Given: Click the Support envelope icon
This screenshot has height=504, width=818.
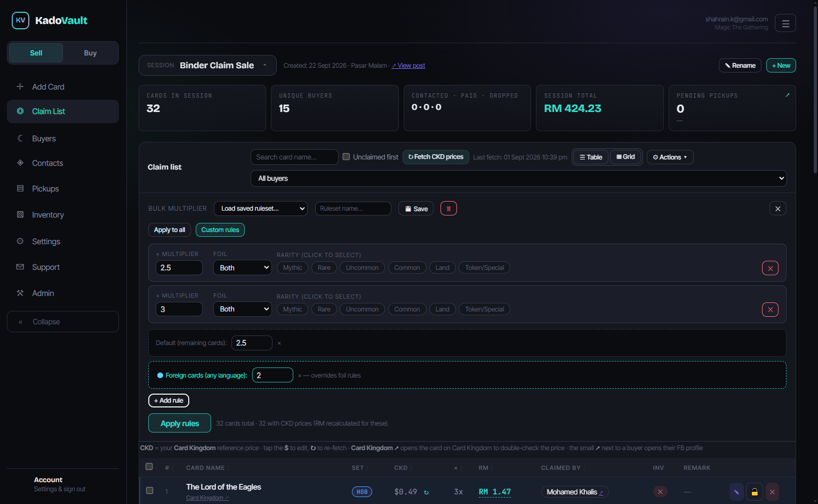Looking at the screenshot, I should [20, 267].
